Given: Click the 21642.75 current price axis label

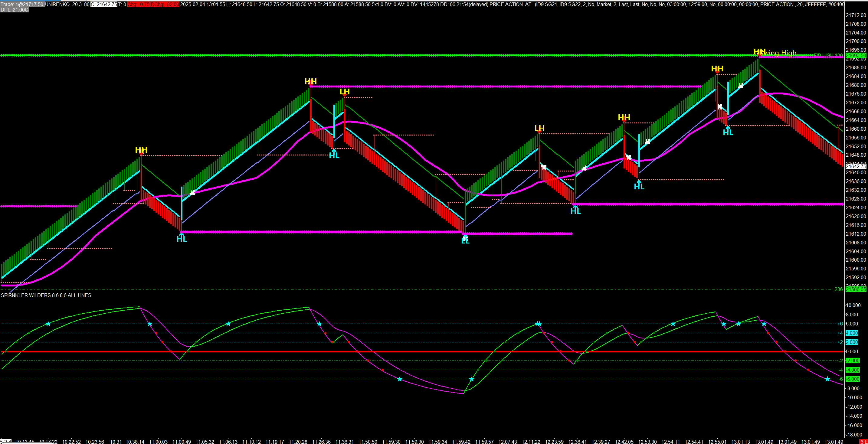Looking at the screenshot, I should [856, 166].
